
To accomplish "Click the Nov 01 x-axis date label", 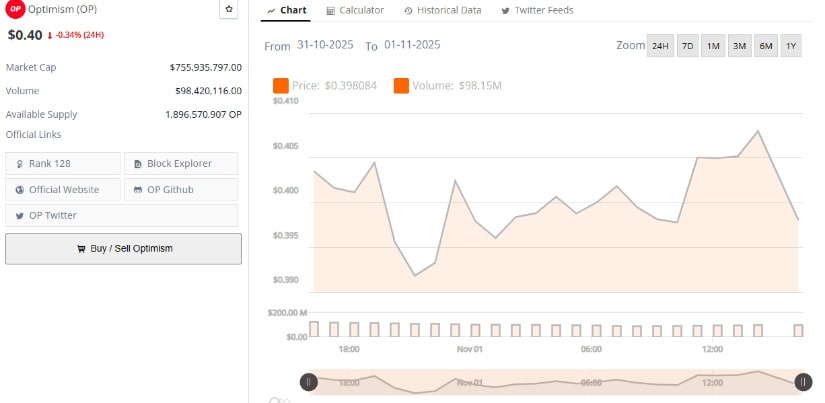I will [469, 349].
